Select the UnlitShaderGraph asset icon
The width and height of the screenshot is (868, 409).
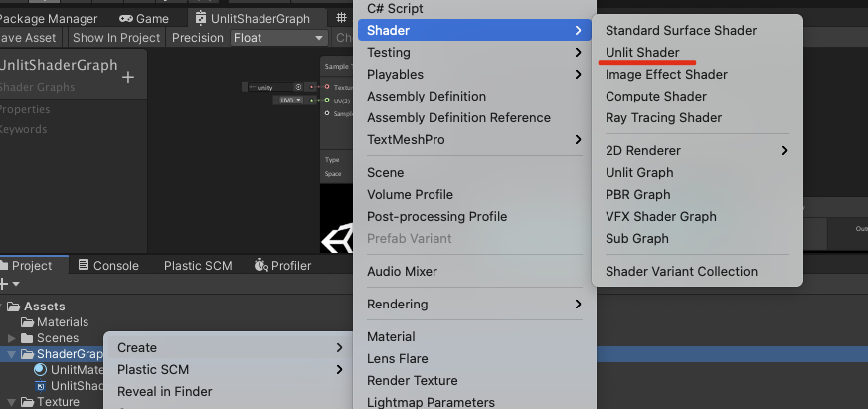coord(41,386)
